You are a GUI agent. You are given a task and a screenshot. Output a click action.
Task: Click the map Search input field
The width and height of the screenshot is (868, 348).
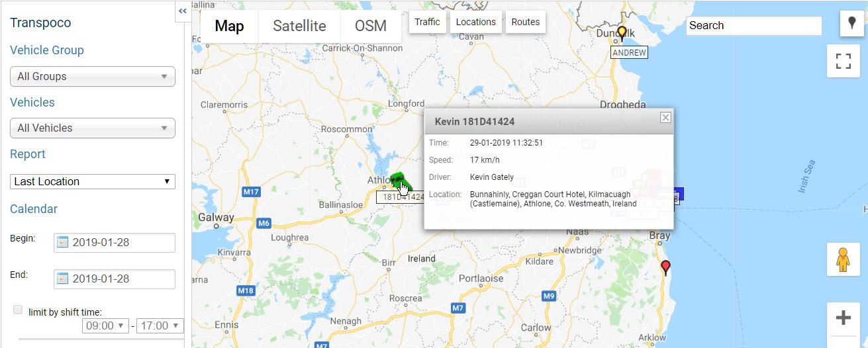click(753, 26)
